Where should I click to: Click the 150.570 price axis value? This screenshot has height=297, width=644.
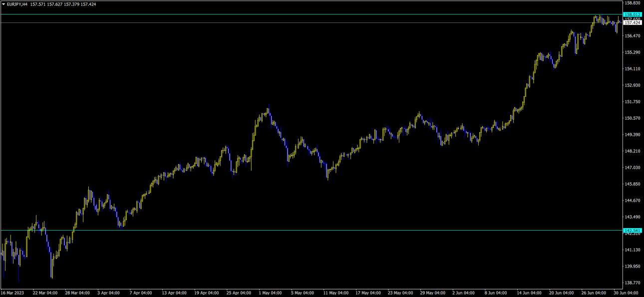click(633, 118)
